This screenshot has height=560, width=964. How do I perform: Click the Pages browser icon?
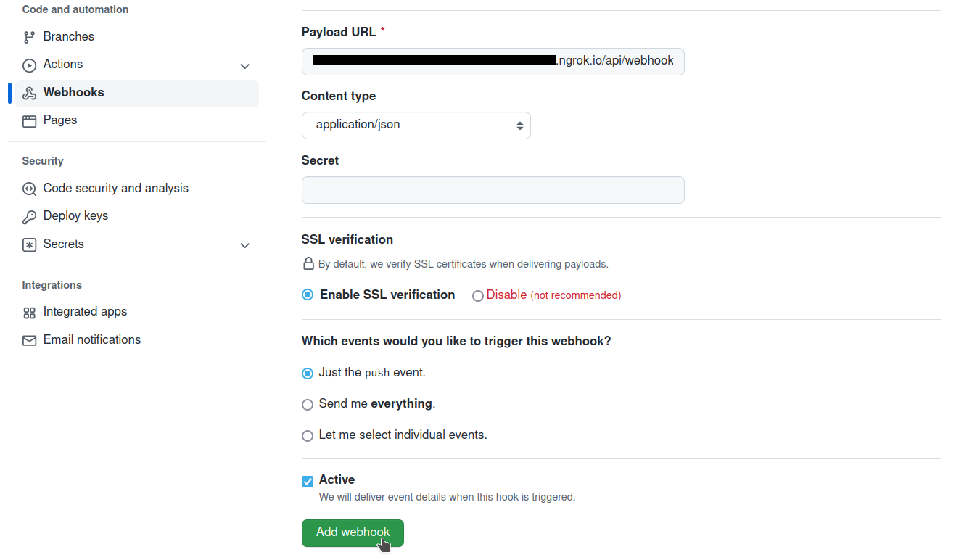(29, 120)
